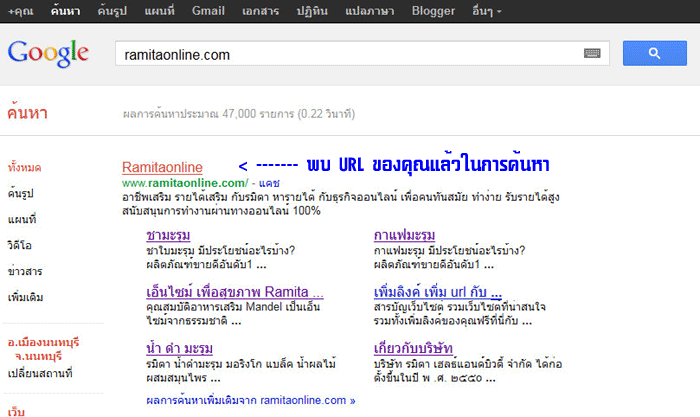Click the snippet สารบัญเว็บไซต์ รวมเว็บไซต์ที่น่าสนใจ
Image resolution: width=700 pixels, height=417 pixels.
click(460, 313)
